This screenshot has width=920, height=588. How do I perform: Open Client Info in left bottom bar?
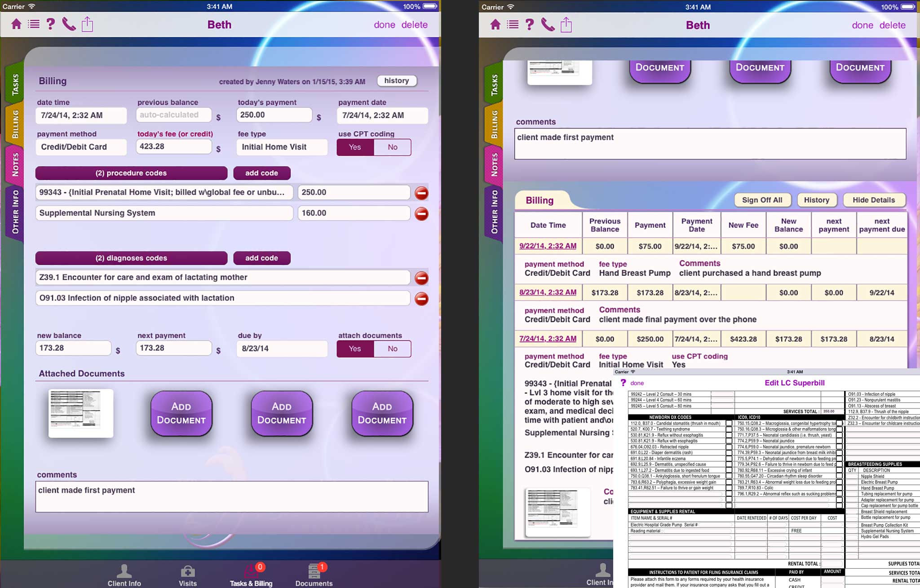124,576
